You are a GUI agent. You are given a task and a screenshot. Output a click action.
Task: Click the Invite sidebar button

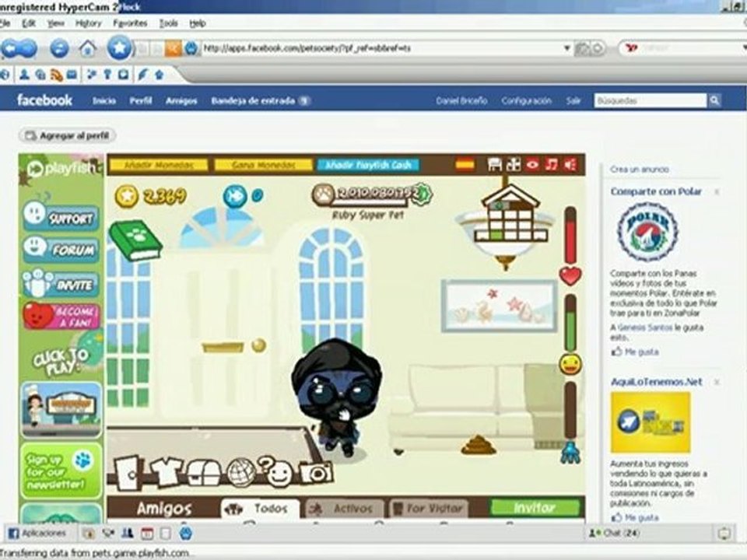click(61, 283)
